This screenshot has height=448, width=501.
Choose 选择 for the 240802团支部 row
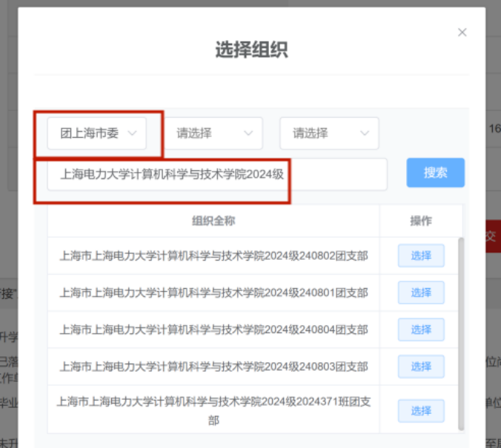(x=421, y=255)
